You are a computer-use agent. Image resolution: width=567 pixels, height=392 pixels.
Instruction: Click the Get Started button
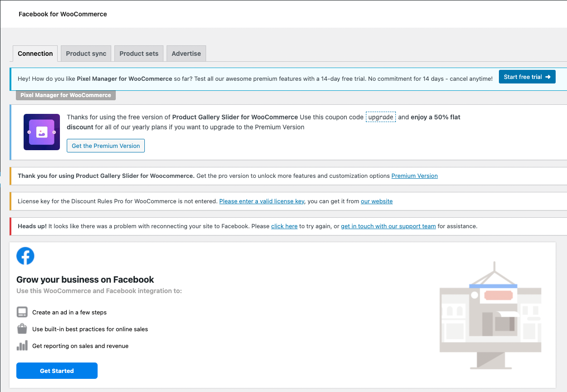click(x=57, y=371)
